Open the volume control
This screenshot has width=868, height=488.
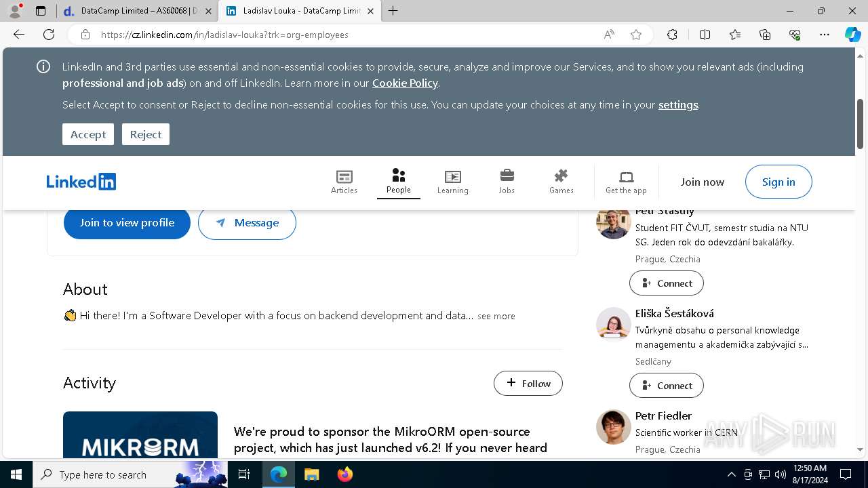[x=781, y=474]
